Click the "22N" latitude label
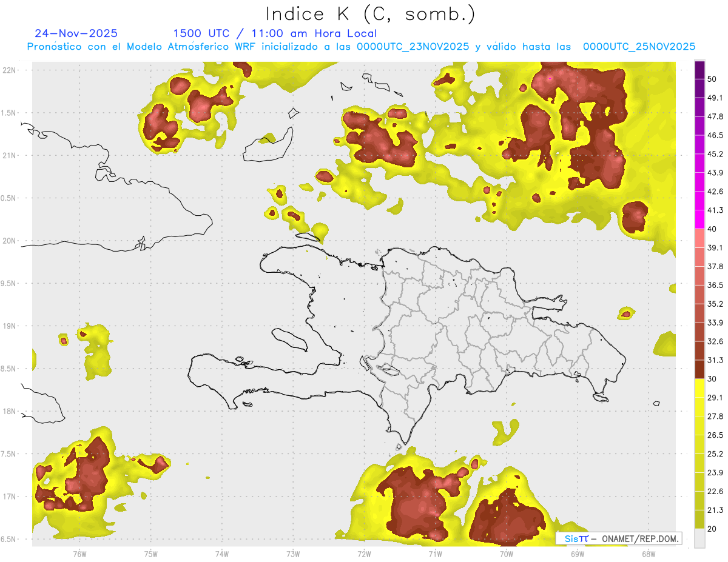This screenshot has height=562, width=728. point(10,70)
